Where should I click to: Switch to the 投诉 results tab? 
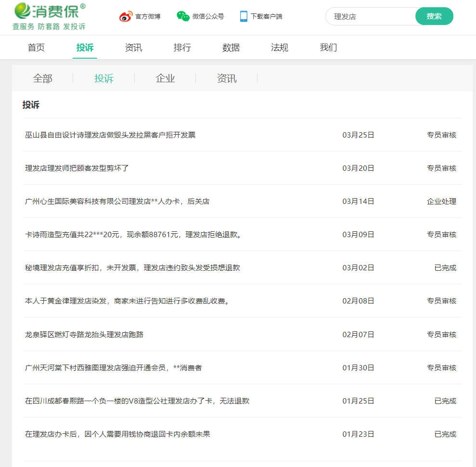[x=104, y=78]
